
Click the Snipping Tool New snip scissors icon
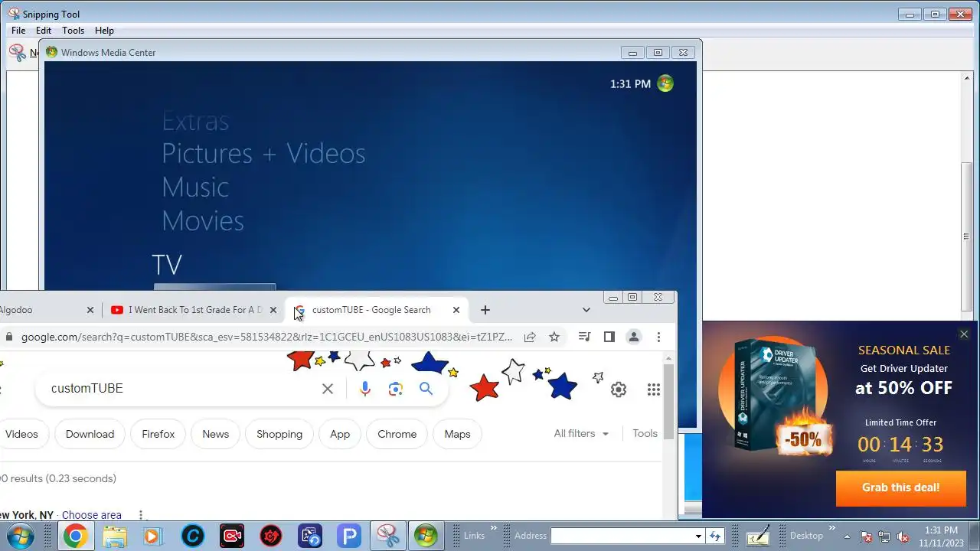pos(18,53)
